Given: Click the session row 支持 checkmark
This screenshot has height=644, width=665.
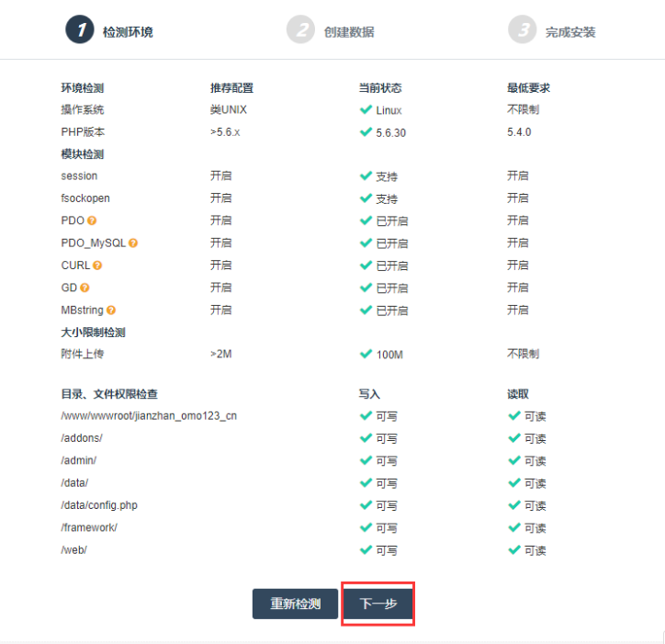Looking at the screenshot, I should (366, 175).
